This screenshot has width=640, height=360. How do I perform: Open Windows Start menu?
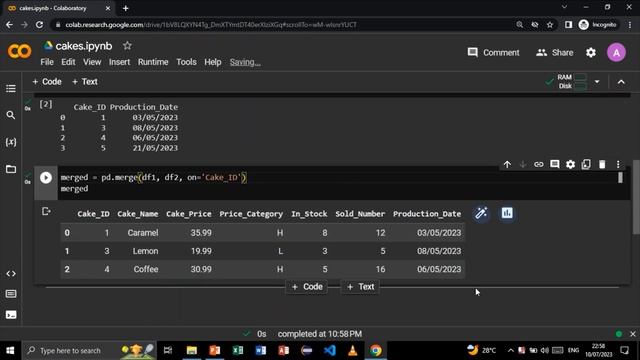[10, 350]
